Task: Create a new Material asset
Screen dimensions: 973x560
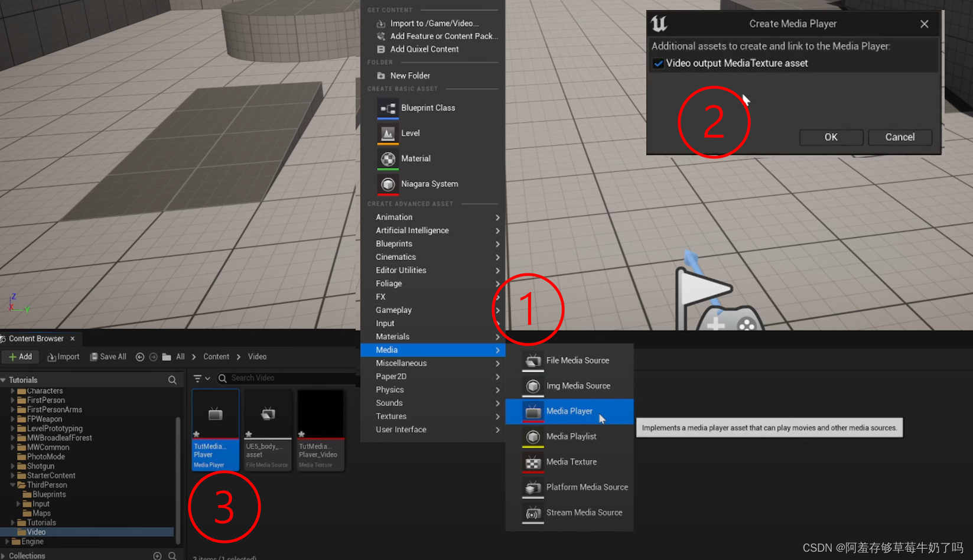Action: click(x=416, y=158)
